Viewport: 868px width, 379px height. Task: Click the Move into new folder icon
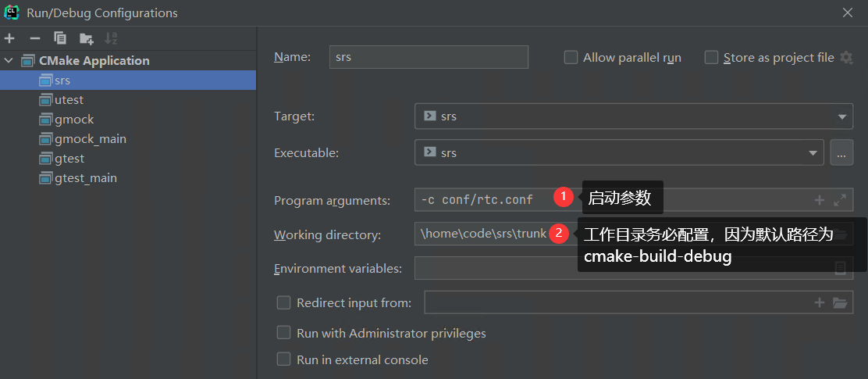86,38
